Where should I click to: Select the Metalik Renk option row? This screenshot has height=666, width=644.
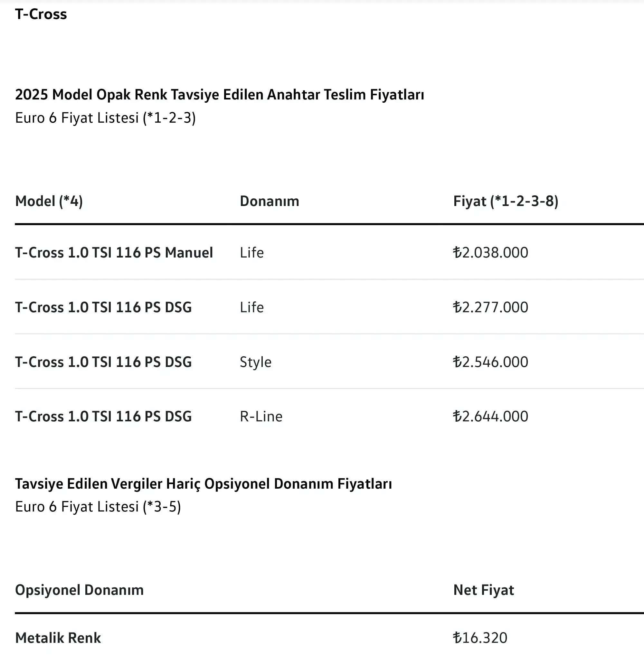coord(329,638)
